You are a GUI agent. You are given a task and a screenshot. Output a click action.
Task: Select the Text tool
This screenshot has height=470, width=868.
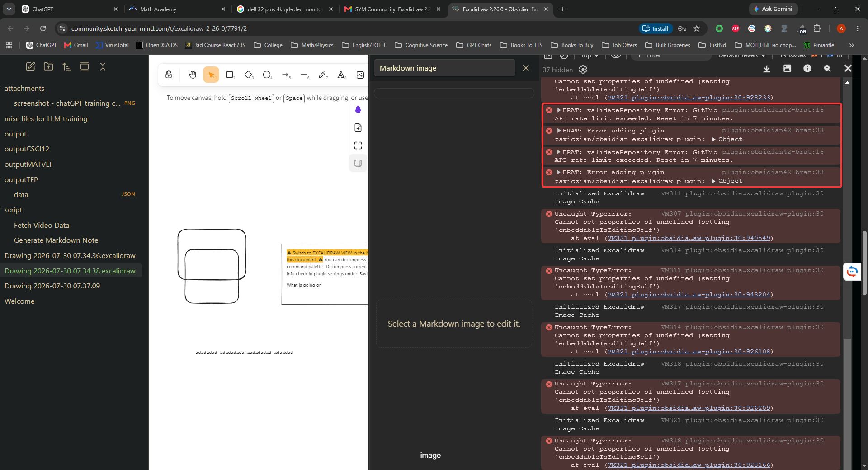click(x=341, y=75)
